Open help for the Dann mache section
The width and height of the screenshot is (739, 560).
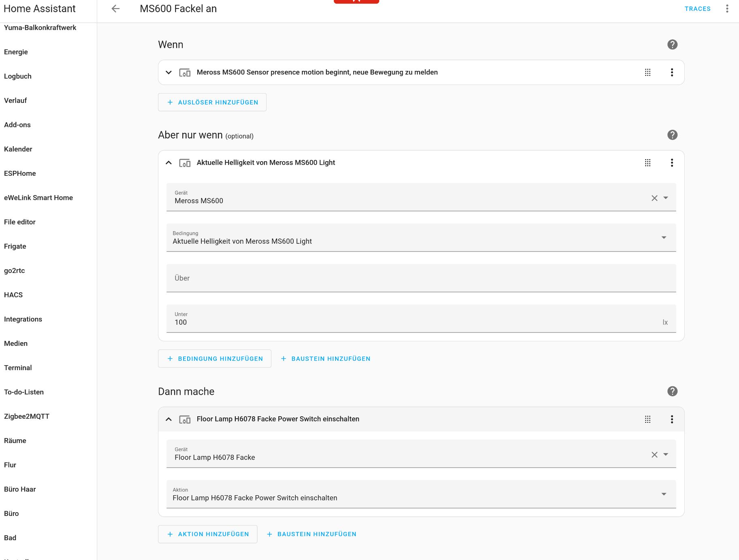point(672,391)
